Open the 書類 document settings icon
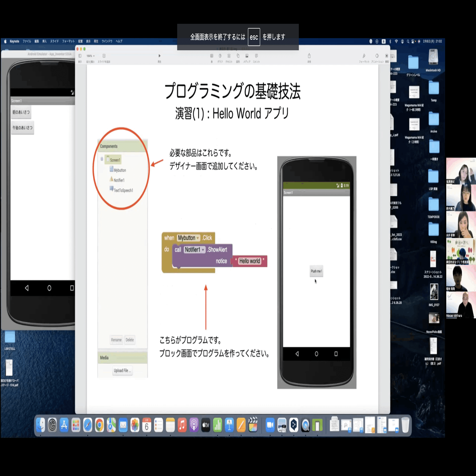 [x=387, y=56]
